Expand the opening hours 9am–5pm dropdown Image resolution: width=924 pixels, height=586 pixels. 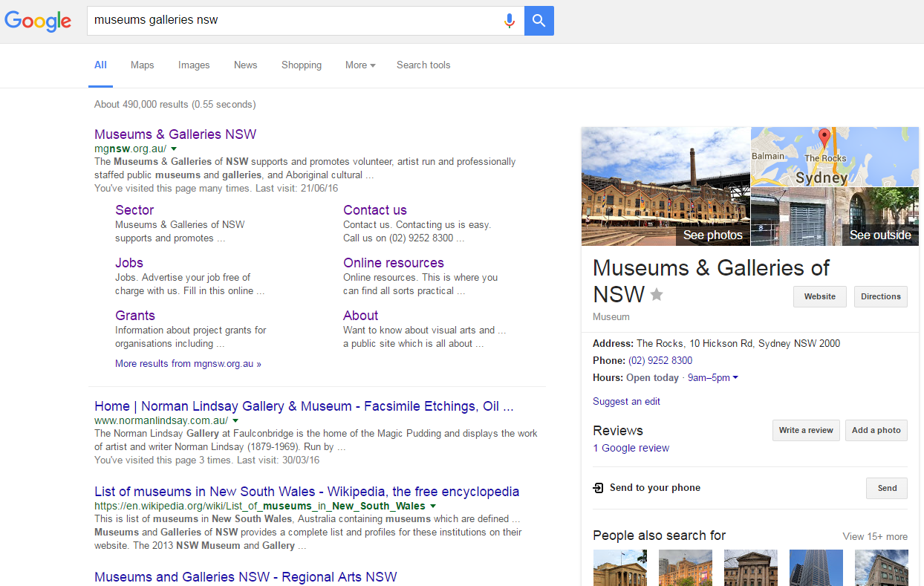713,378
